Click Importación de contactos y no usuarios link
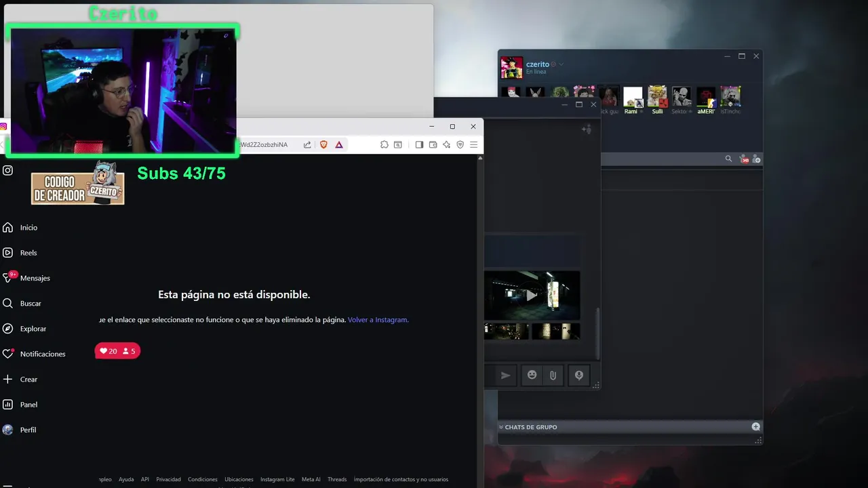868x488 pixels. (401, 479)
